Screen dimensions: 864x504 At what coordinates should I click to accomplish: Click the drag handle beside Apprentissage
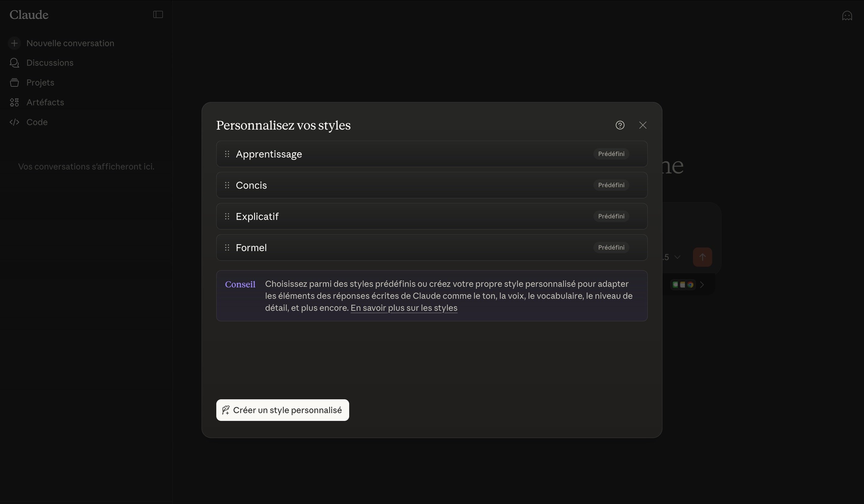[x=227, y=154]
